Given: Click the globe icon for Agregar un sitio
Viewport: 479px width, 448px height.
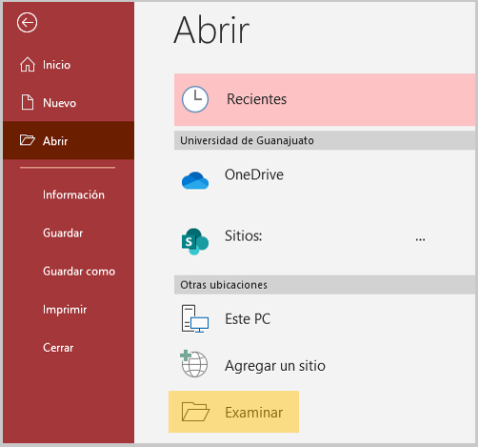Looking at the screenshot, I should pyautogui.click(x=194, y=364).
